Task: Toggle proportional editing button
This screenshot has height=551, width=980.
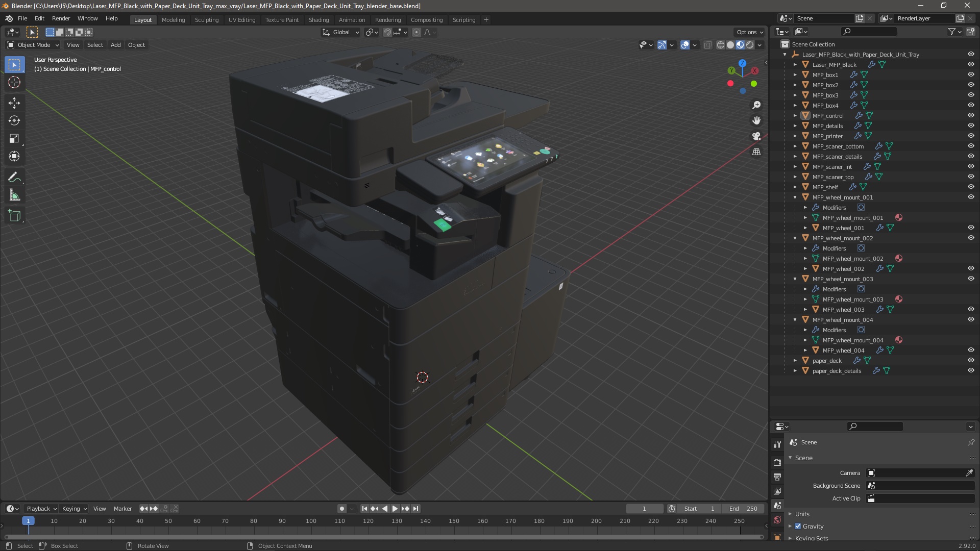Action: click(416, 32)
